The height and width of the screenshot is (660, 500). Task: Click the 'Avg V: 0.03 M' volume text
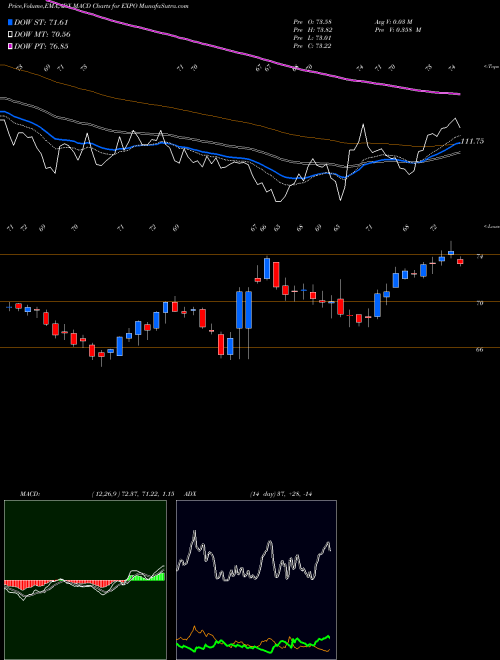pyautogui.click(x=393, y=22)
